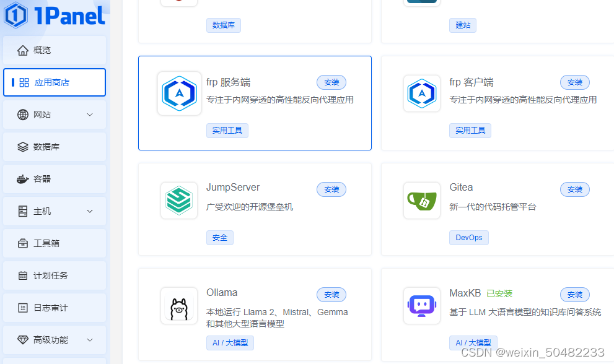Click the frp 客户端 title text
The height and width of the screenshot is (364, 614).
tap(471, 82)
